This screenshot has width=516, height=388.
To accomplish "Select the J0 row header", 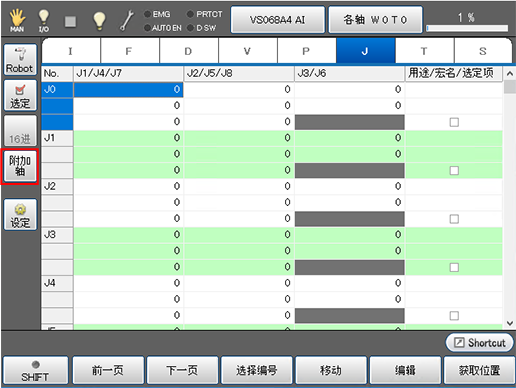I will 57,90.
